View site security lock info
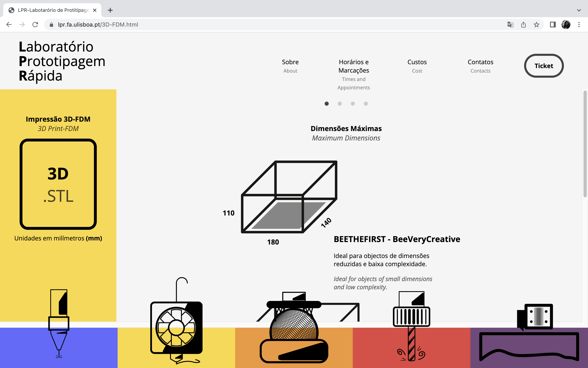 51,25
